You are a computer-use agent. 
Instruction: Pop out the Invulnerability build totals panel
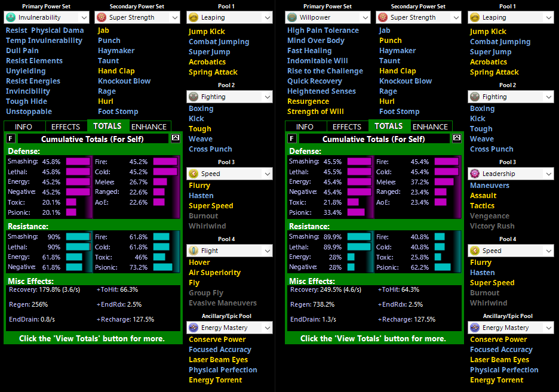[176, 138]
